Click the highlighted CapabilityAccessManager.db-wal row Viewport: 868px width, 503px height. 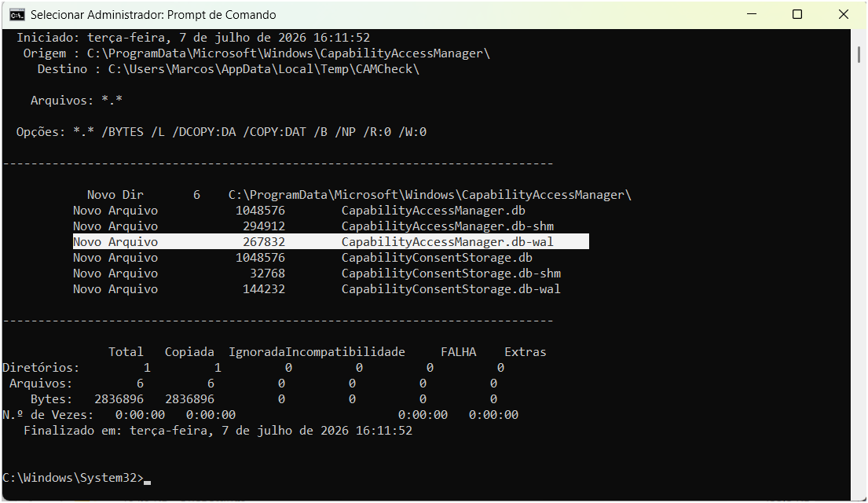pos(331,241)
